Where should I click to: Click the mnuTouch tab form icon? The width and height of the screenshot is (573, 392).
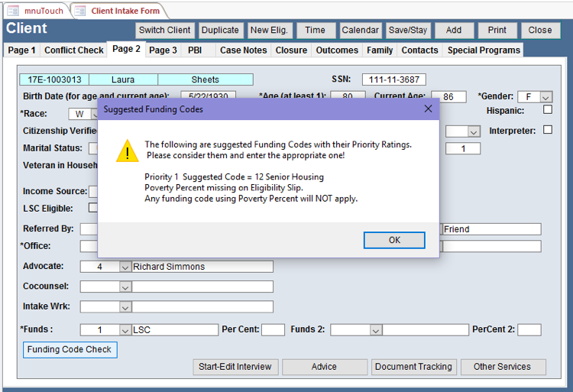tap(13, 11)
